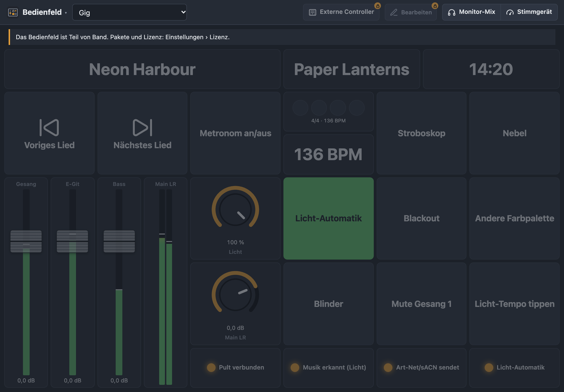Click the previous song skip-back icon

49,127
